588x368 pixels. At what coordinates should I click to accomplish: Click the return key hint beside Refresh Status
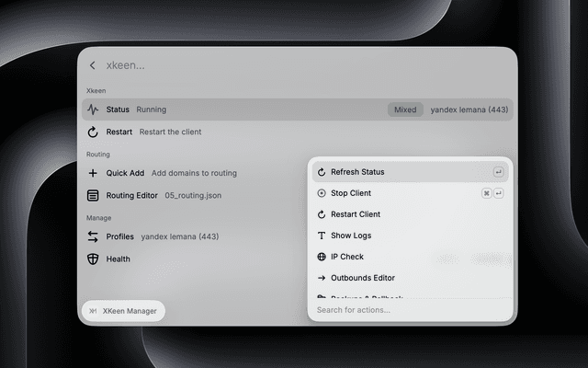(x=498, y=172)
